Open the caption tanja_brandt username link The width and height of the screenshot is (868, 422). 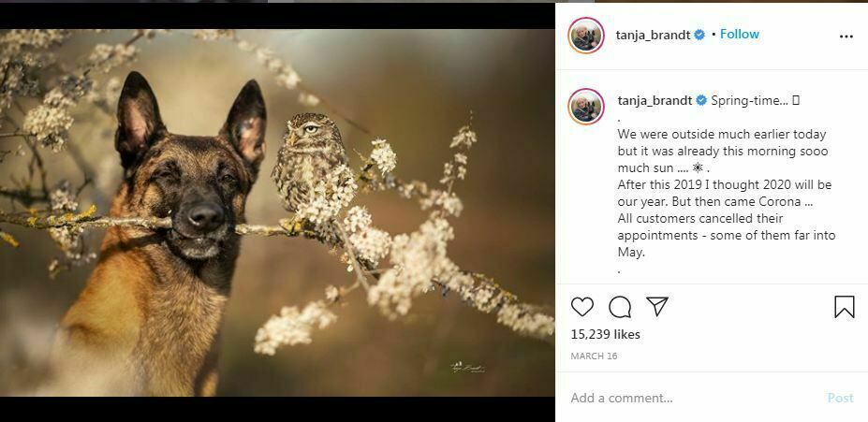coord(655,101)
